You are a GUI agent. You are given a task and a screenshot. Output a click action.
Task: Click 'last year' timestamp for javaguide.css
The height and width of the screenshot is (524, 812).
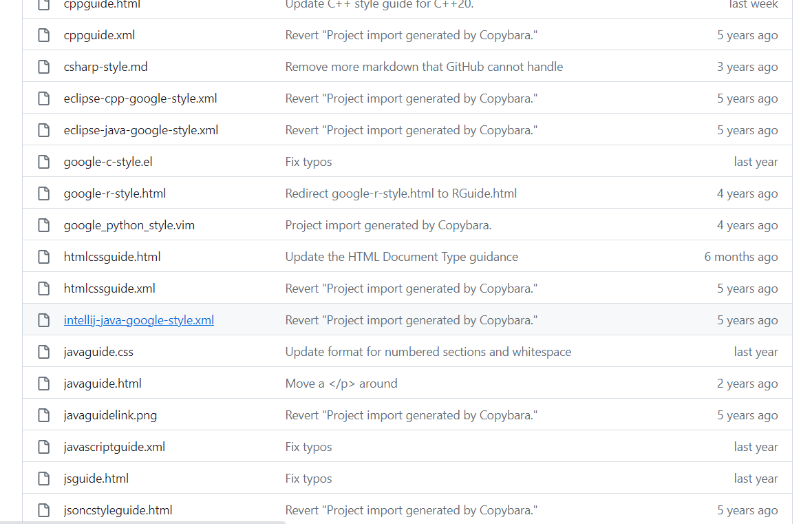point(756,352)
